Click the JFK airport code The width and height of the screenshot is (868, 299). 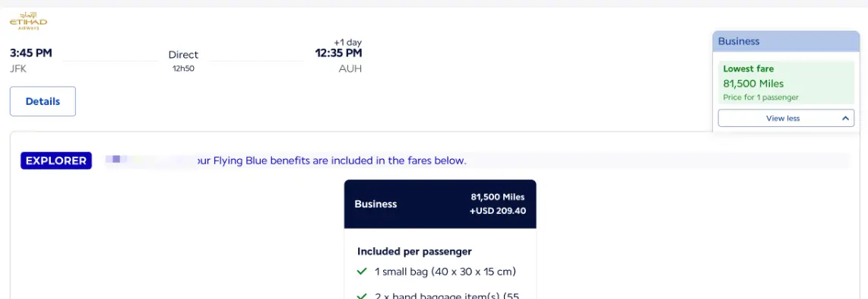click(x=18, y=69)
